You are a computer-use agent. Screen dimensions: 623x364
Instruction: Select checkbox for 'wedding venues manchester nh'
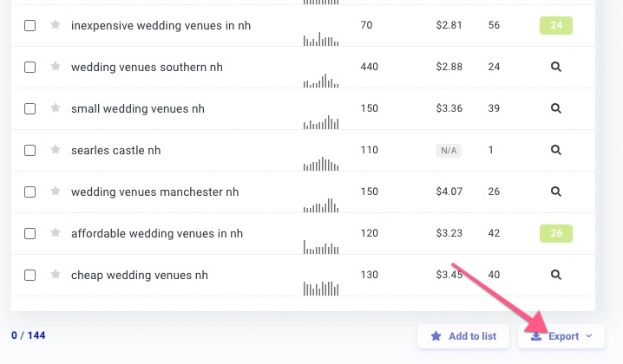tap(30, 192)
